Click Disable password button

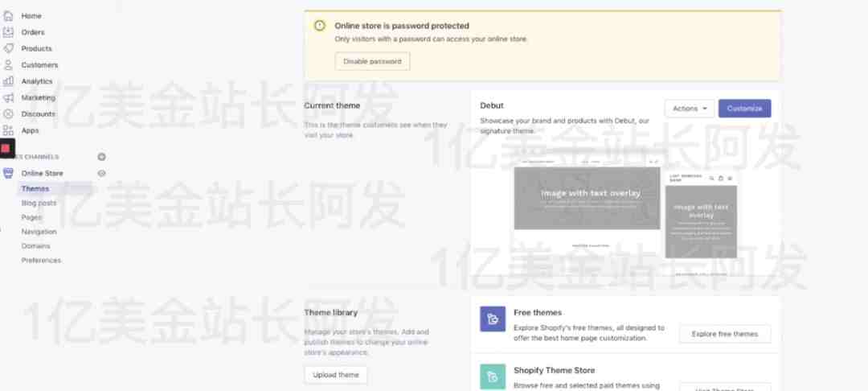373,61
